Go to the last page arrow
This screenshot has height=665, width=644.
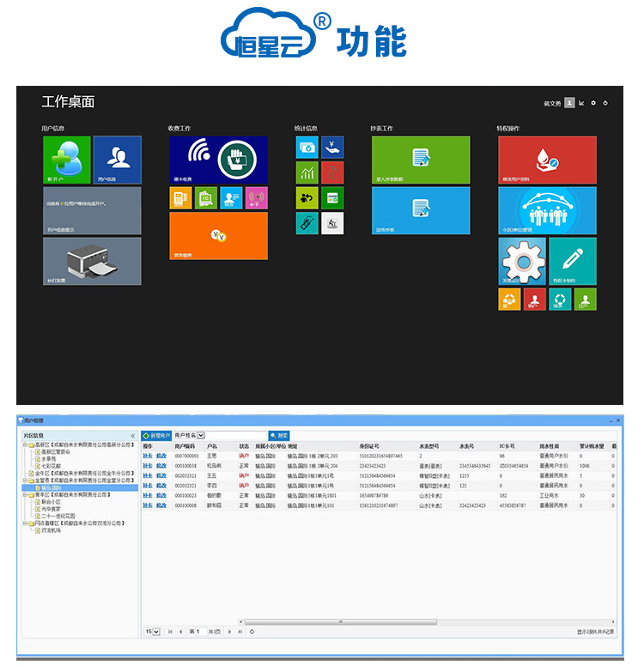click(x=240, y=632)
